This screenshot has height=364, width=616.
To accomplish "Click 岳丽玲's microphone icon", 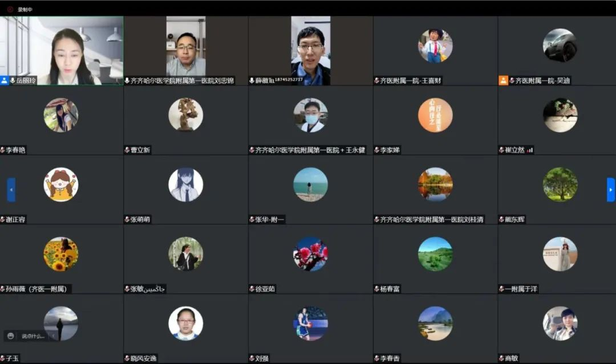I will point(13,80).
